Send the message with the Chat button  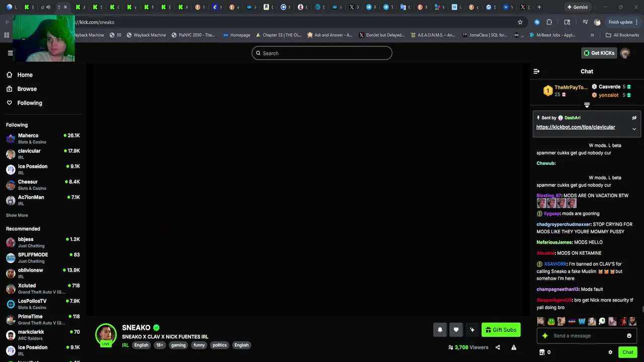627,352
